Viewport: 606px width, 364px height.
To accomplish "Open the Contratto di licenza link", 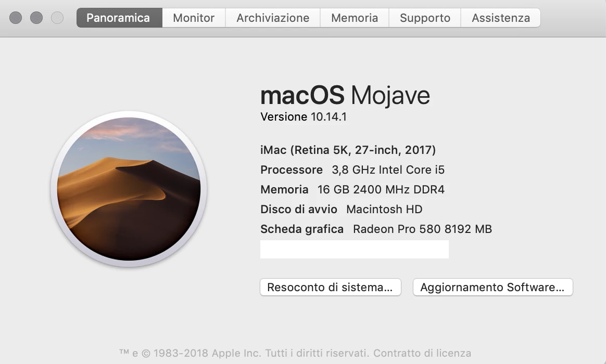I will [422, 353].
